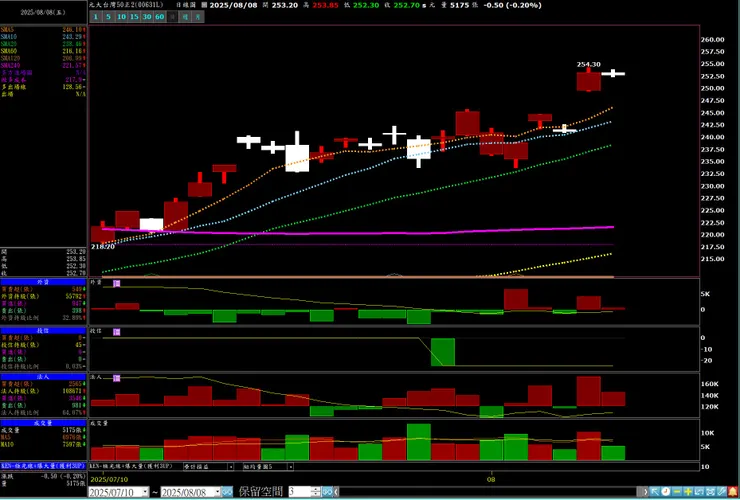Click the SMA120 legend row
Viewport: 740px width, 500px height.
point(43,58)
